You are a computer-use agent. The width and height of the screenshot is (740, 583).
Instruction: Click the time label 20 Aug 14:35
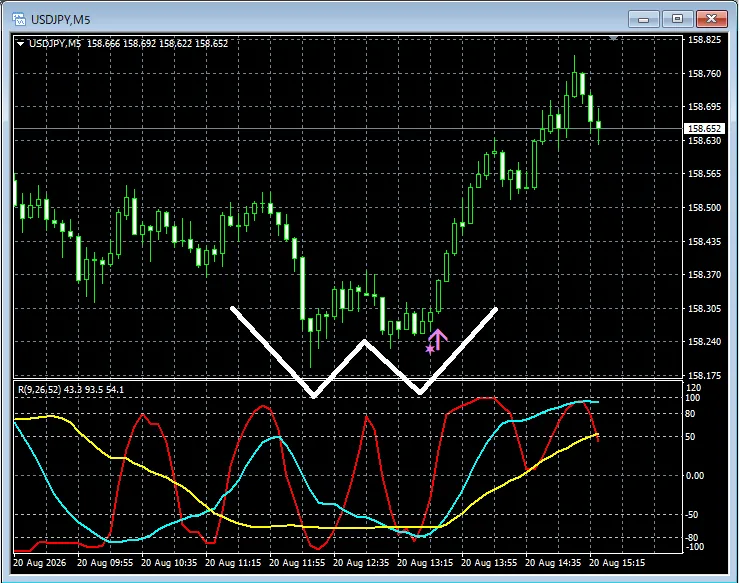[553, 563]
